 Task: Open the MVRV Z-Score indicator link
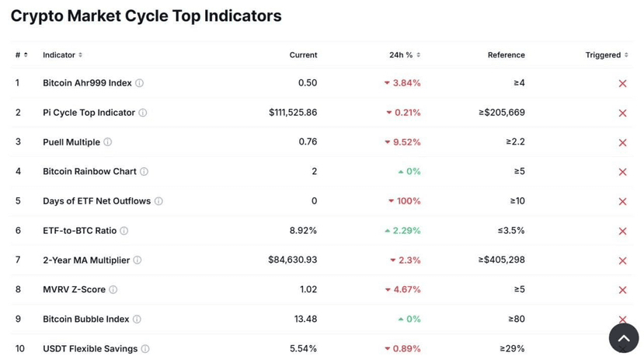[x=74, y=290]
